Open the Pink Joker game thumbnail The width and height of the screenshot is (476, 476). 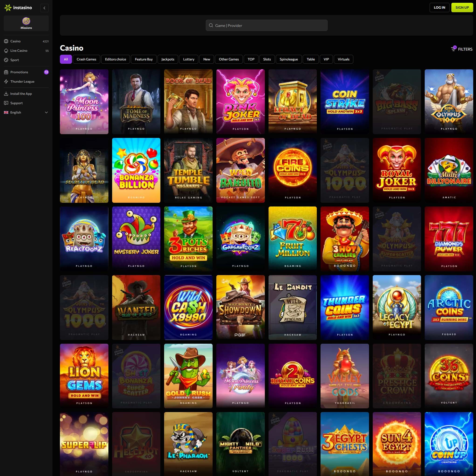pyautogui.click(x=240, y=102)
